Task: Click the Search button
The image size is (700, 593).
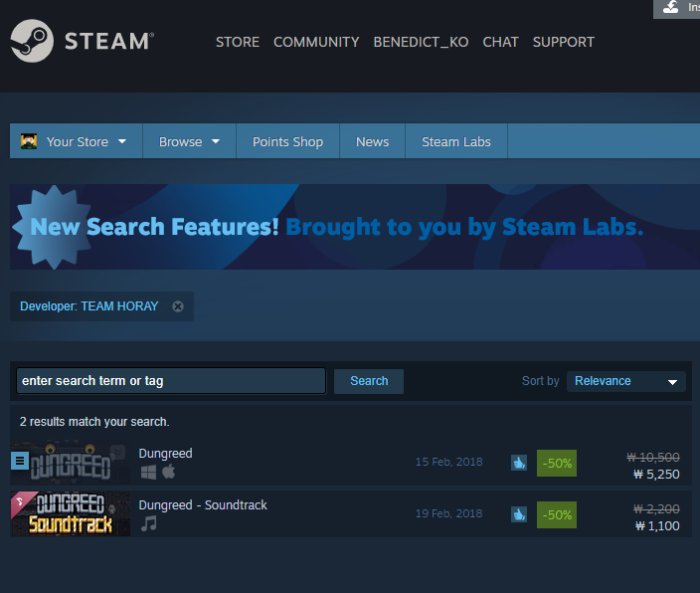Action: [x=369, y=381]
